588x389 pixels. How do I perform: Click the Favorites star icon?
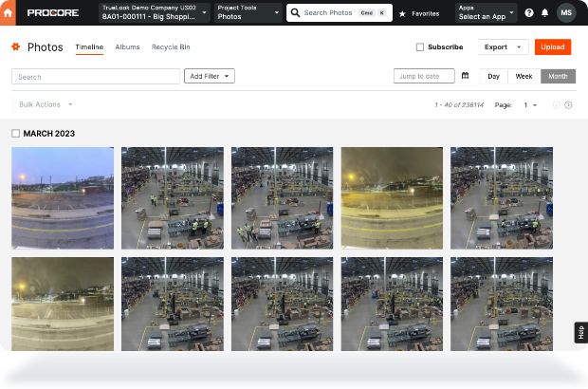coord(402,14)
